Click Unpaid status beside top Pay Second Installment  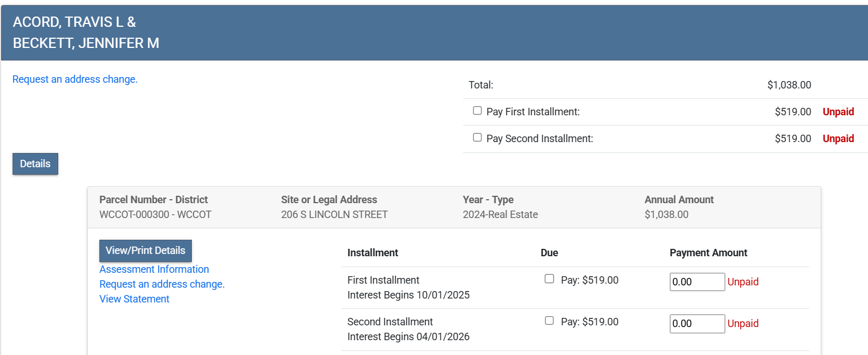pyautogui.click(x=838, y=139)
